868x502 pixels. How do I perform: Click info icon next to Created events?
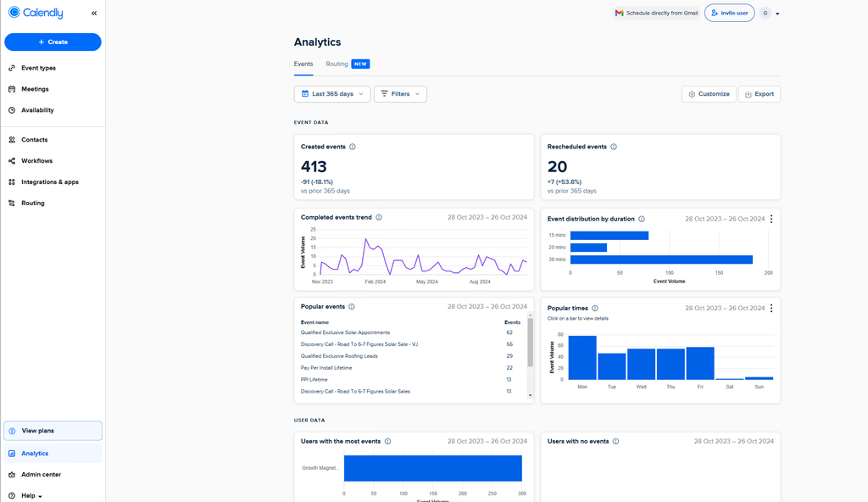point(353,147)
